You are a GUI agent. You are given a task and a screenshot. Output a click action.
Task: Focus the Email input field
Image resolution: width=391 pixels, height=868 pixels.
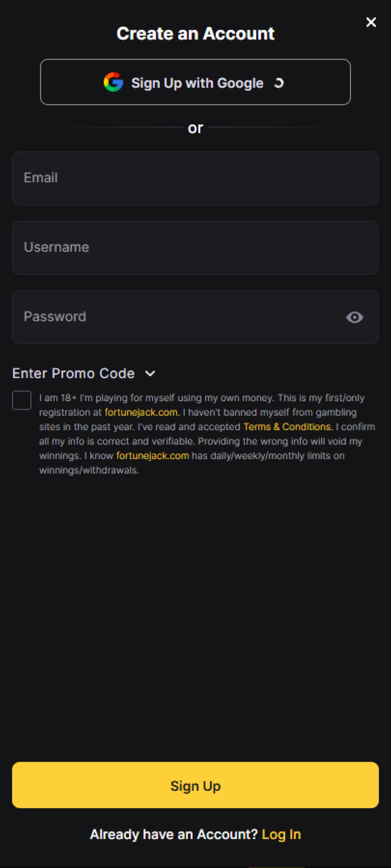click(x=195, y=178)
